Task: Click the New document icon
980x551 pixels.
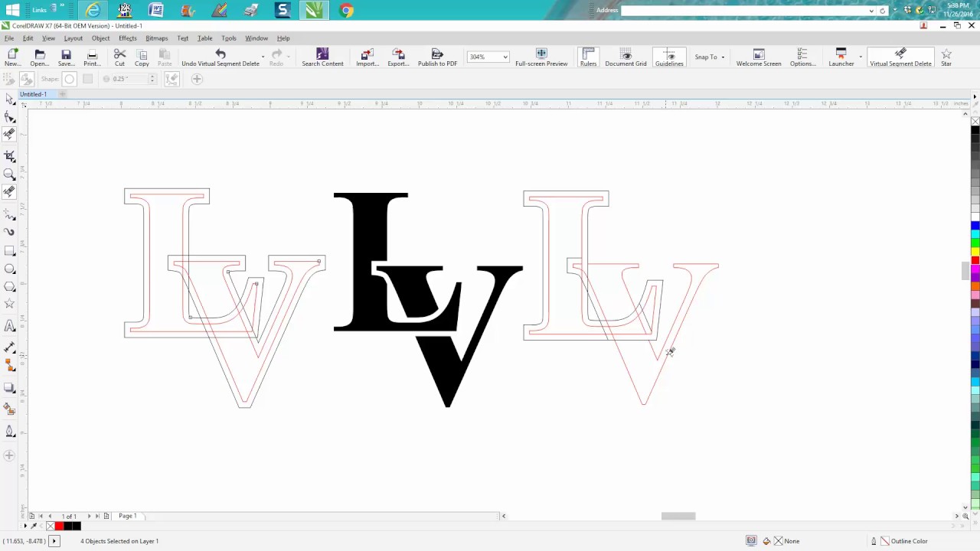Action: (x=12, y=57)
